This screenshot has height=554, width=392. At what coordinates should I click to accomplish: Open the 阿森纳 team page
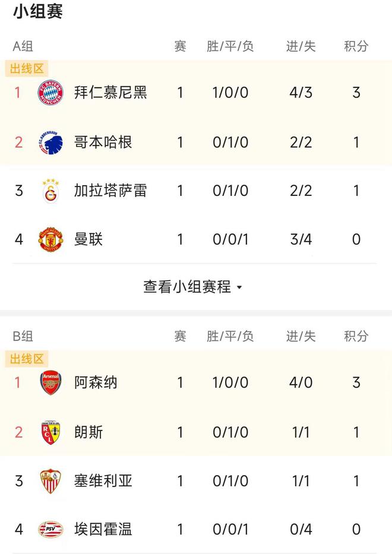pyautogui.click(x=96, y=382)
